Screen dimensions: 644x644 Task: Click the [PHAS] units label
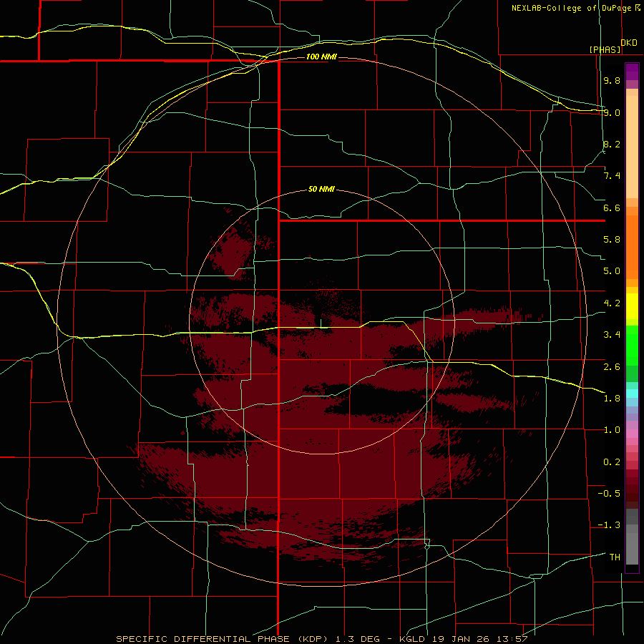605,49
